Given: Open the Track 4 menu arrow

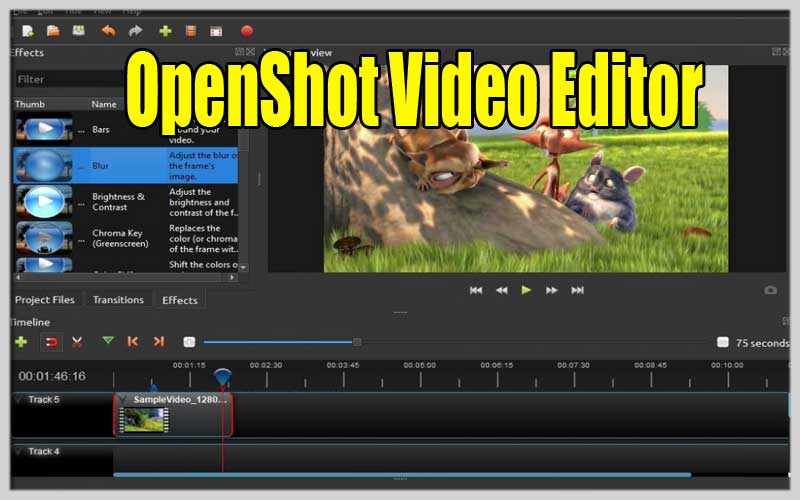Looking at the screenshot, I should pos(19,452).
